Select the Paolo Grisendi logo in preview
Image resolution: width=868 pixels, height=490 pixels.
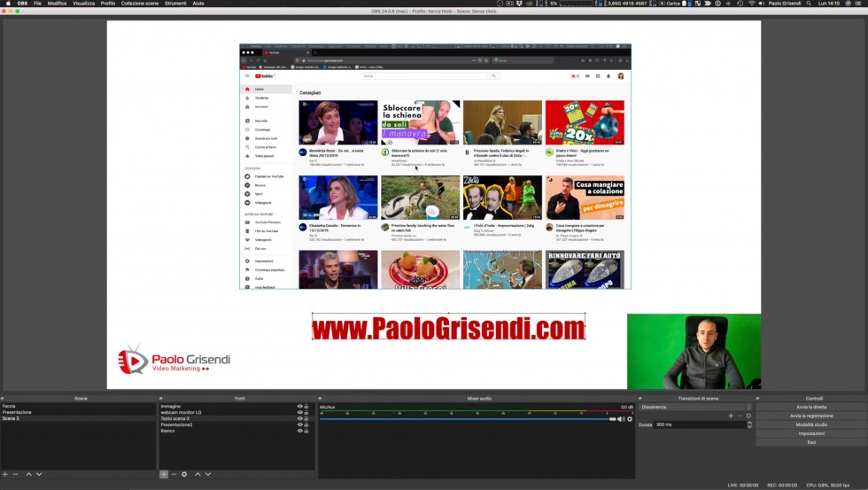point(174,360)
